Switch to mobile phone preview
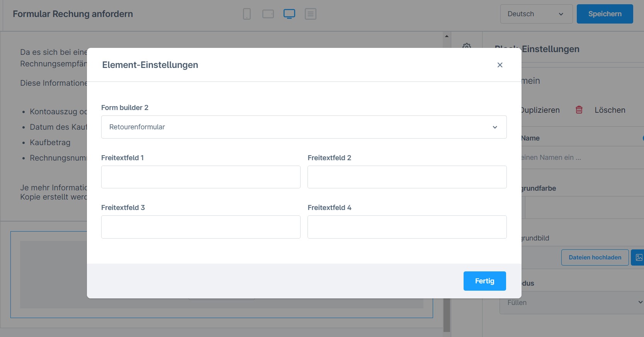The width and height of the screenshot is (644, 337). pos(247,14)
